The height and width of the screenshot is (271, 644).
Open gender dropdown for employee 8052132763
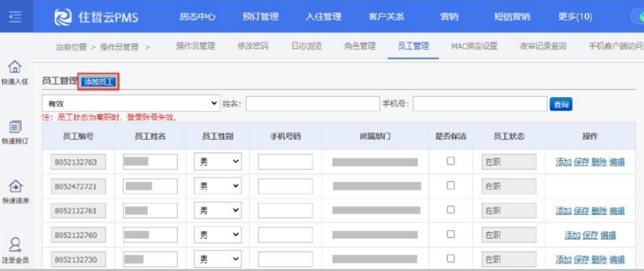click(x=217, y=162)
